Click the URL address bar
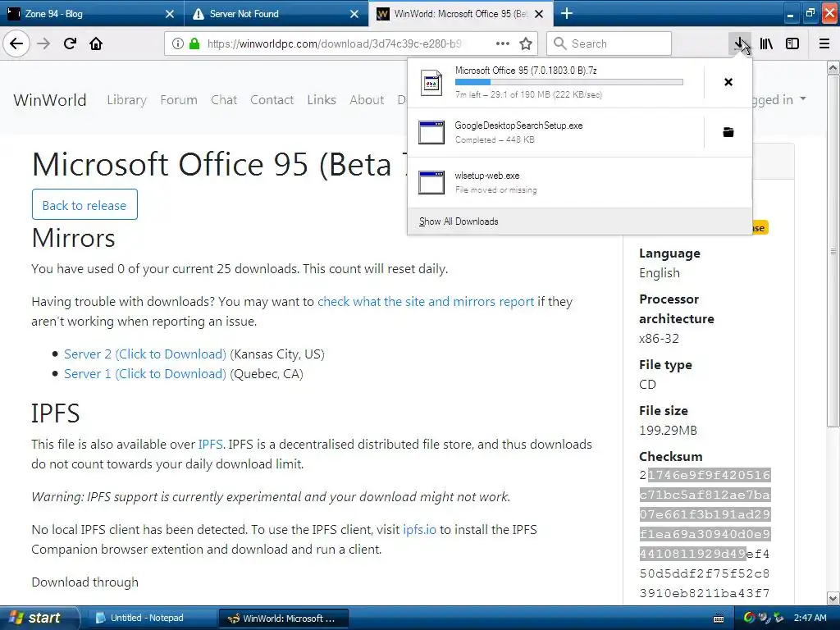This screenshot has height=630, width=840. click(350, 43)
